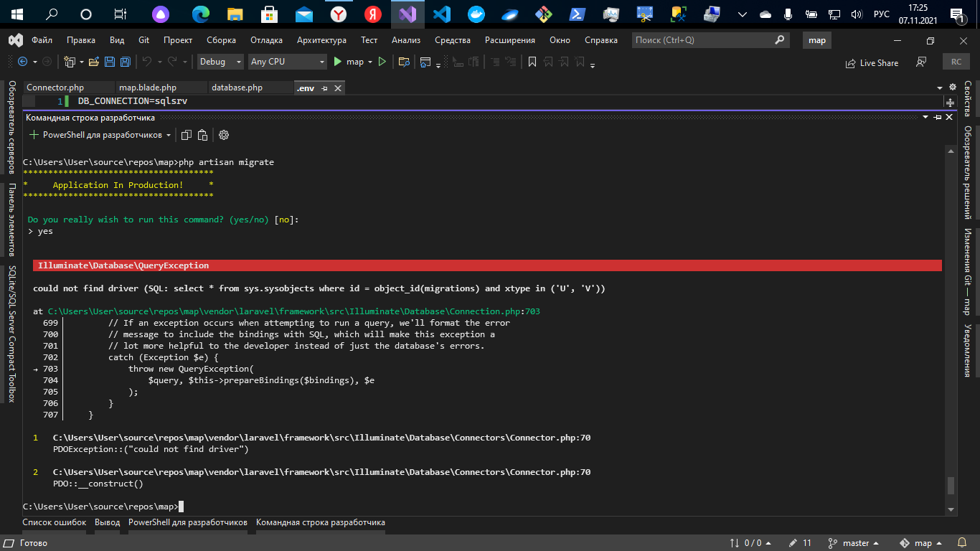Click the Find in Files folder-search icon

[404, 62]
